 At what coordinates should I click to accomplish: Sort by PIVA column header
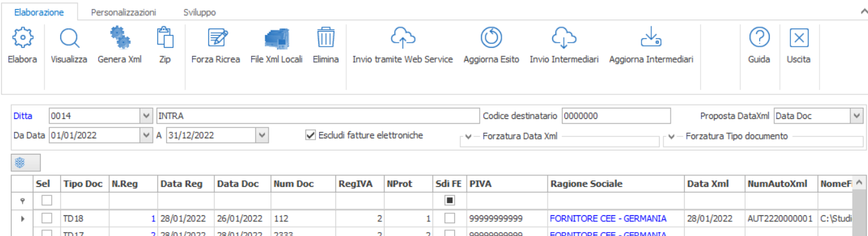point(507,184)
